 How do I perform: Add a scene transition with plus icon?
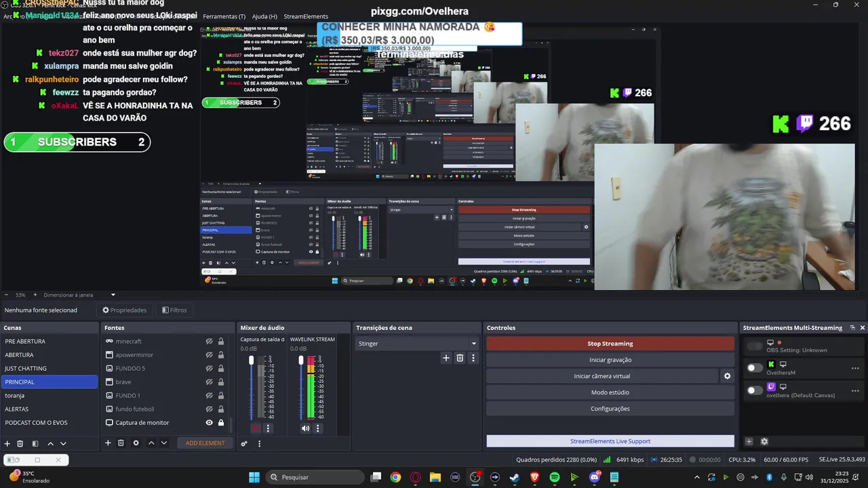click(446, 358)
